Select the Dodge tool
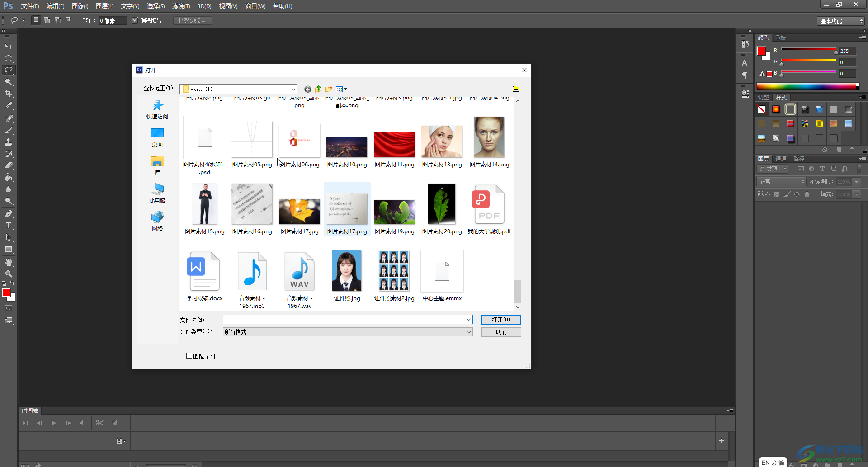868x467 pixels. point(9,201)
